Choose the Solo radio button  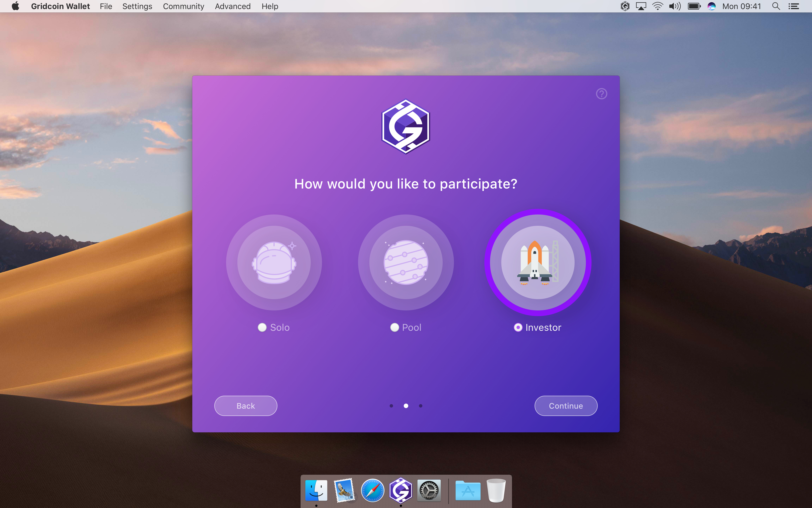[x=262, y=327]
